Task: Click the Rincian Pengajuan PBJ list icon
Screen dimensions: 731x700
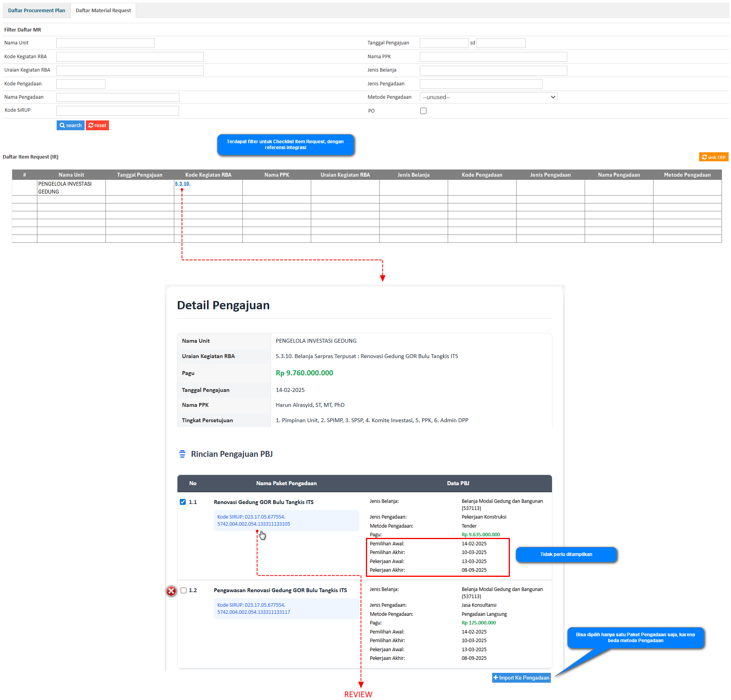Action: 182,454
